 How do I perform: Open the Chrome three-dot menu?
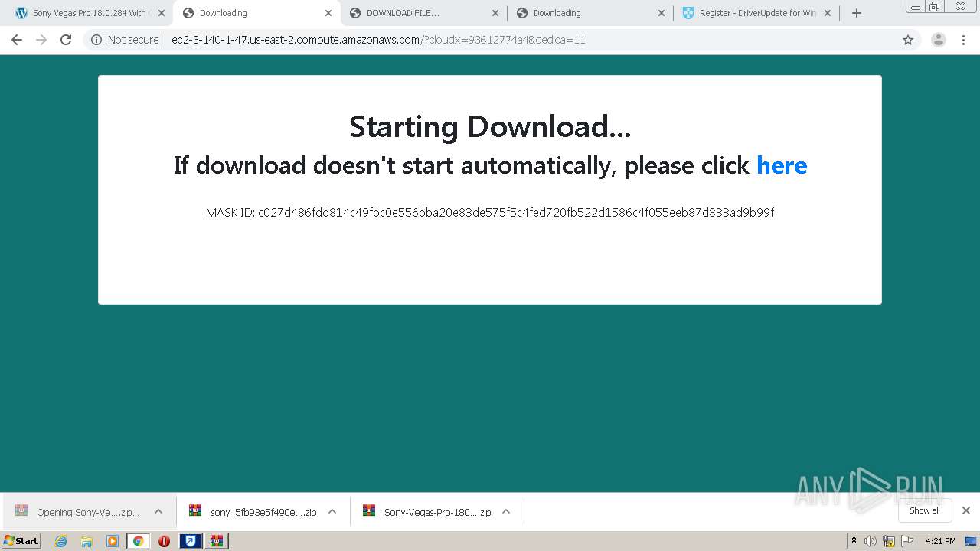[x=963, y=40]
